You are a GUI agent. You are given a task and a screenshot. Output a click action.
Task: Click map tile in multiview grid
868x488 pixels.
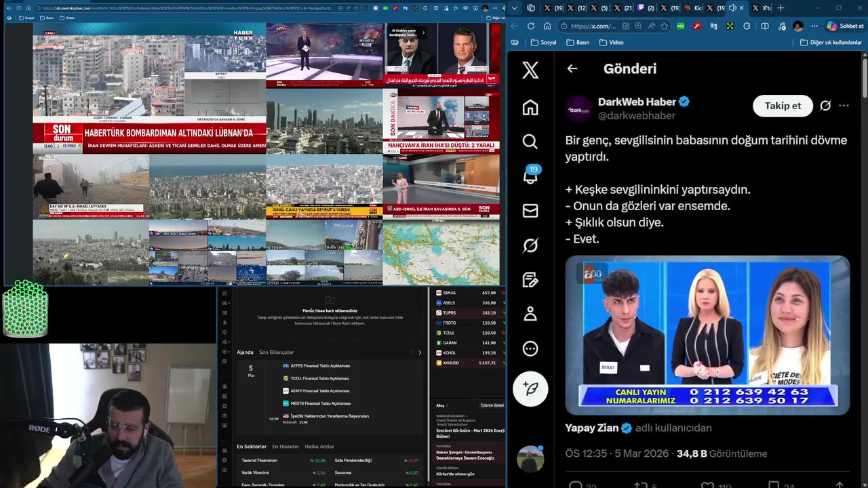(441, 252)
